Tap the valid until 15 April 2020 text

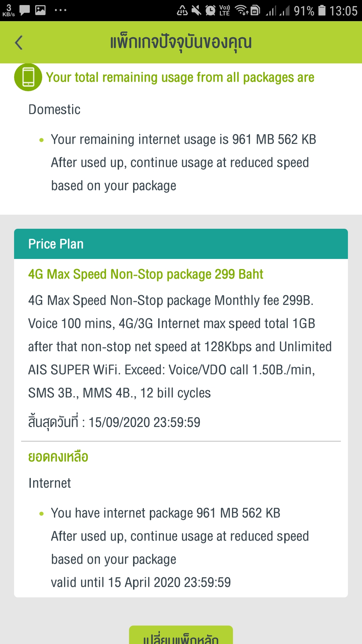tap(141, 583)
